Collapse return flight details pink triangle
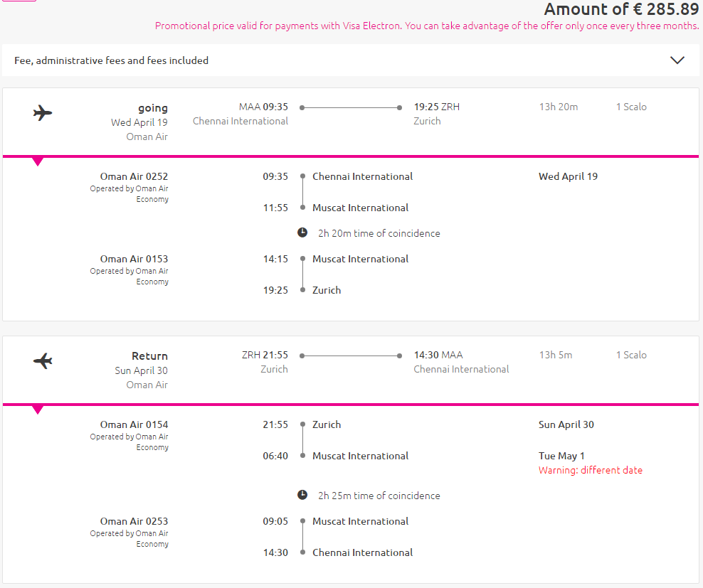703x588 pixels. coord(38,410)
